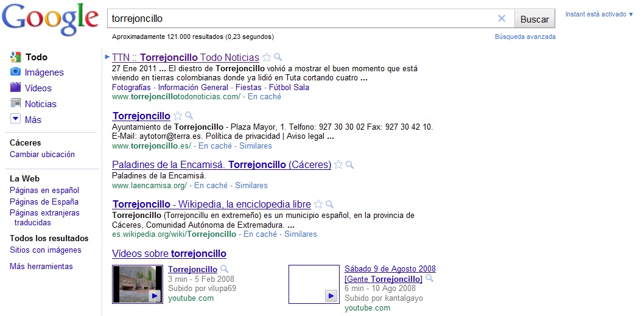The width and height of the screenshot is (644, 316).
Task: Preview vilupa69 video with magnifier icon
Action: pyautogui.click(x=224, y=269)
